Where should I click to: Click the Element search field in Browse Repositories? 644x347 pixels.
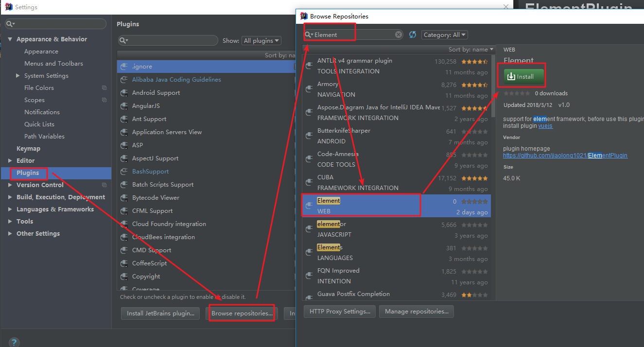pyautogui.click(x=354, y=35)
